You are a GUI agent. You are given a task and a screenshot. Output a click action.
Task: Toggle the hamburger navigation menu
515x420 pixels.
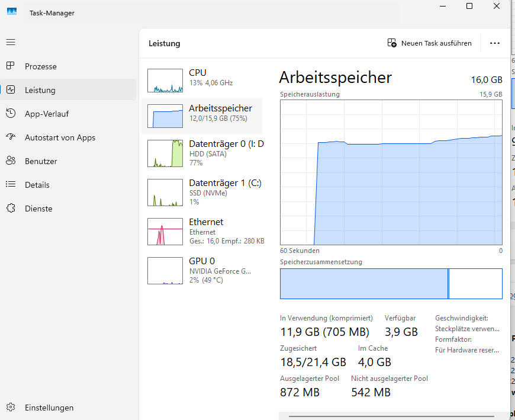coord(11,42)
